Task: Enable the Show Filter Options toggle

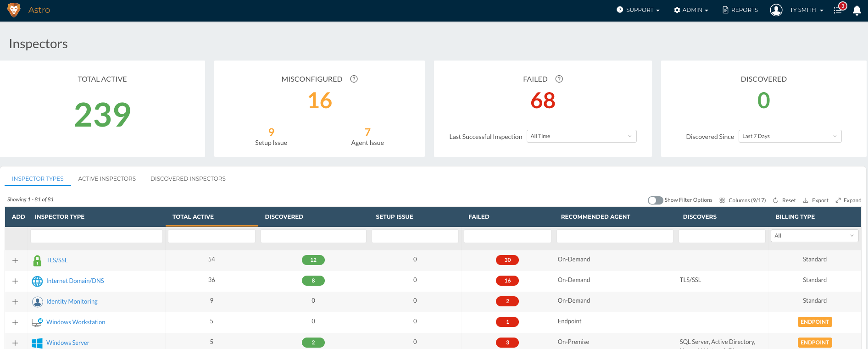Action: click(655, 200)
